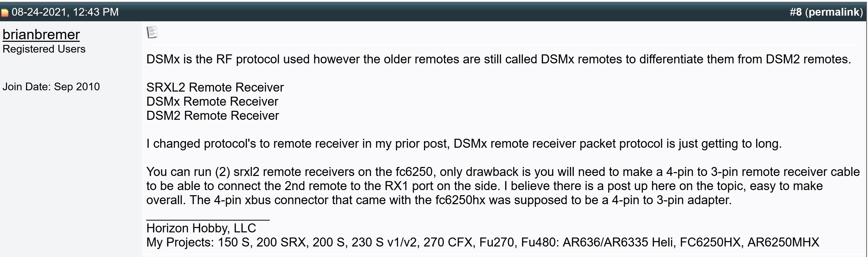Click the orange post status icon
Screen dimensions: 868x257
click(5, 13)
